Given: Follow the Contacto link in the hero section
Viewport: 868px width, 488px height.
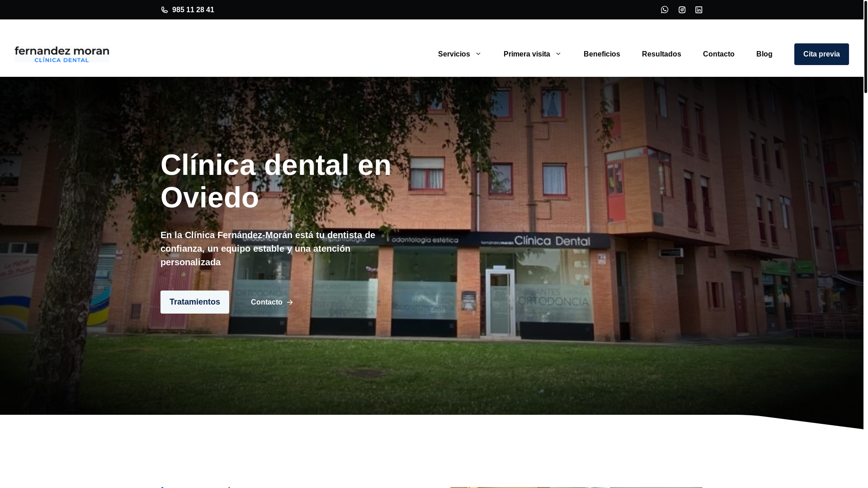Looking at the screenshot, I should pyautogui.click(x=267, y=302).
